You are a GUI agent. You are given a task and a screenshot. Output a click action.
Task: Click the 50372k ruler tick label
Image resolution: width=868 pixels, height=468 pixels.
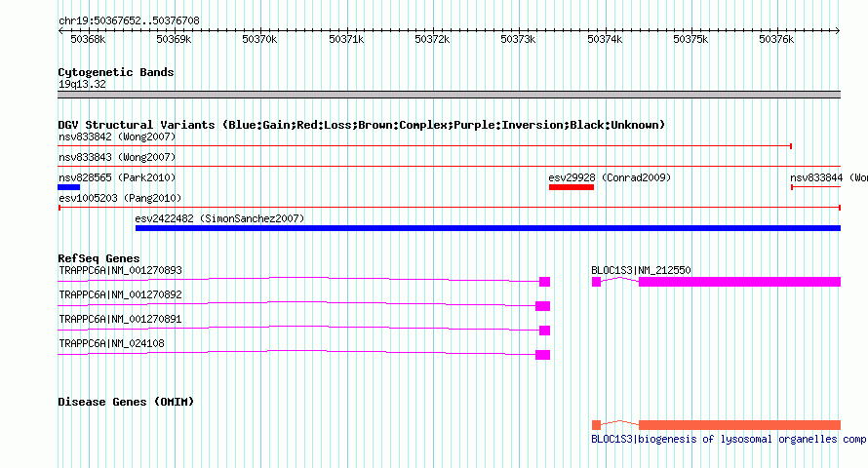pos(432,40)
